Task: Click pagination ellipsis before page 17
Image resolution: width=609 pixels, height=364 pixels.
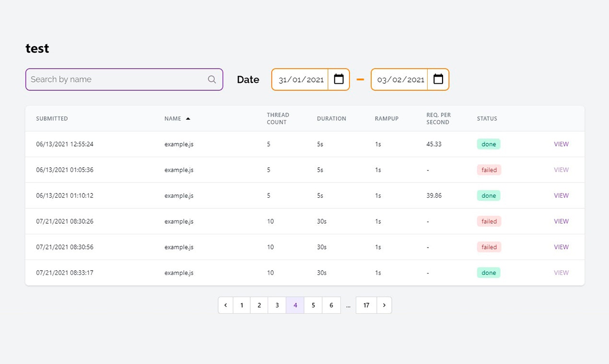Action: coord(348,306)
